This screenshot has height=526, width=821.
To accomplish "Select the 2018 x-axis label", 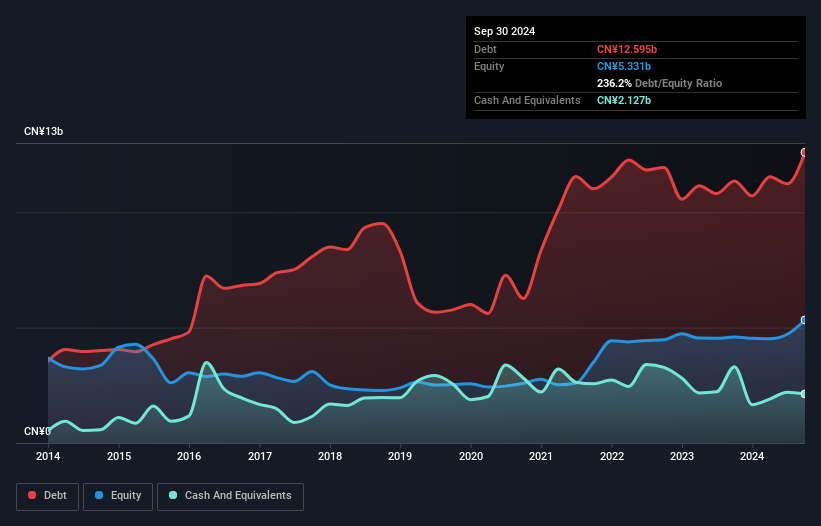I will (330, 456).
